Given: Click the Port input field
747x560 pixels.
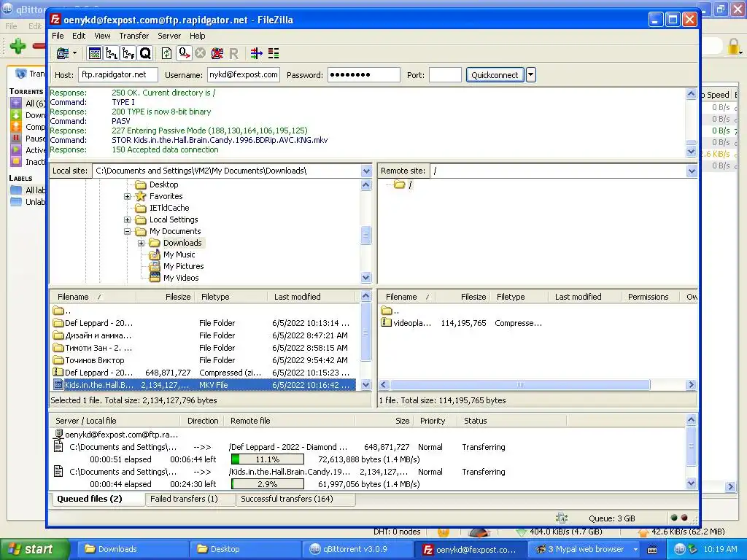Looking at the screenshot, I should [x=445, y=75].
